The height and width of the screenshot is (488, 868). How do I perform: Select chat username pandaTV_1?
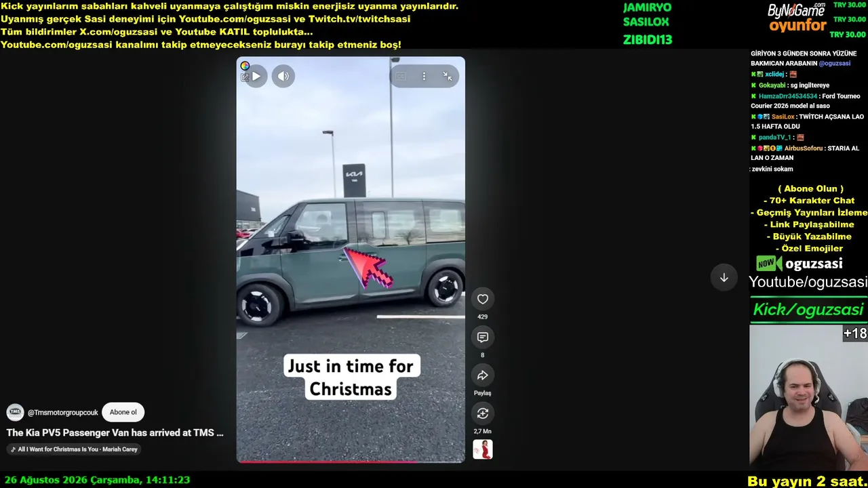pyautogui.click(x=774, y=137)
